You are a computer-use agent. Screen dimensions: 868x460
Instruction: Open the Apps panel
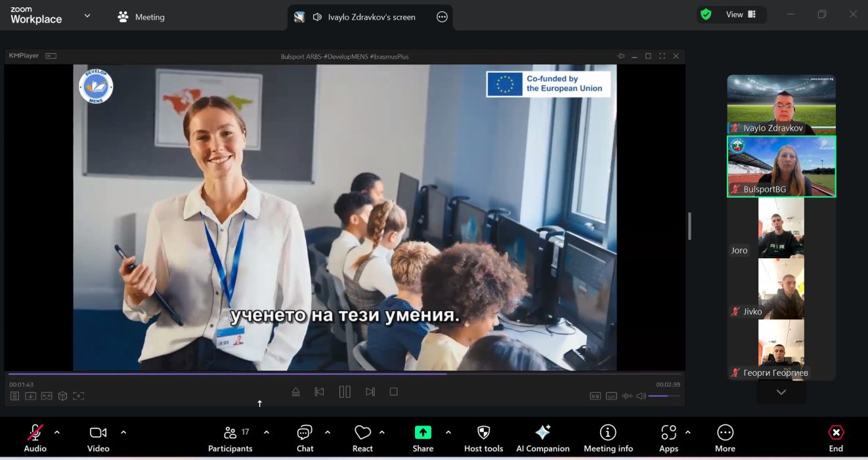click(x=668, y=438)
